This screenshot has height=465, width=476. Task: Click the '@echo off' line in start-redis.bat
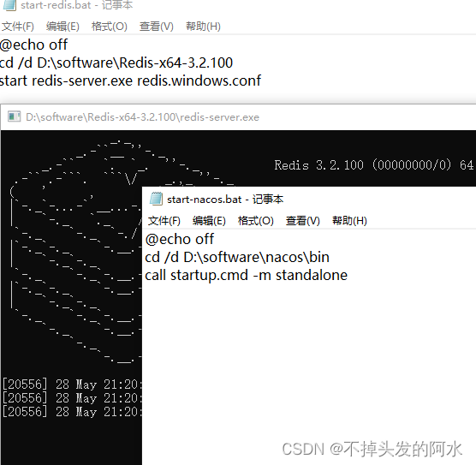[x=33, y=45]
